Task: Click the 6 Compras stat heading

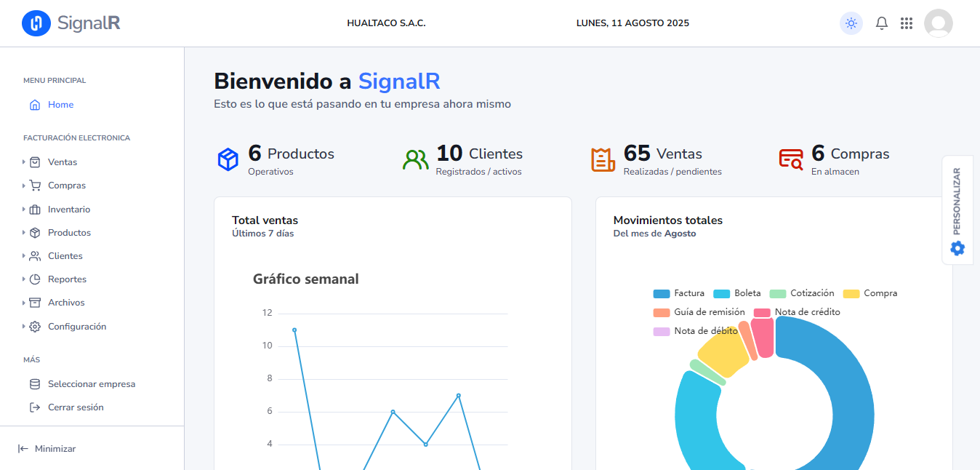Action: tap(851, 154)
